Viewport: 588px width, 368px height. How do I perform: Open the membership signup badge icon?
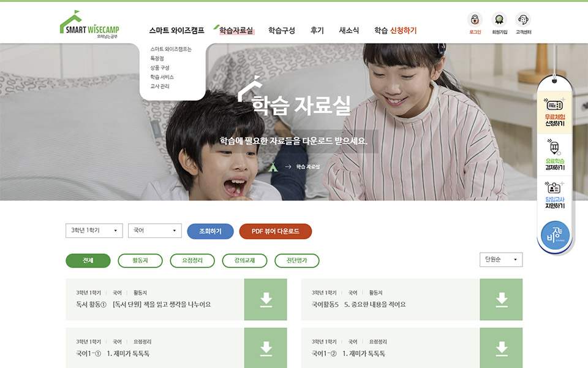click(x=499, y=20)
